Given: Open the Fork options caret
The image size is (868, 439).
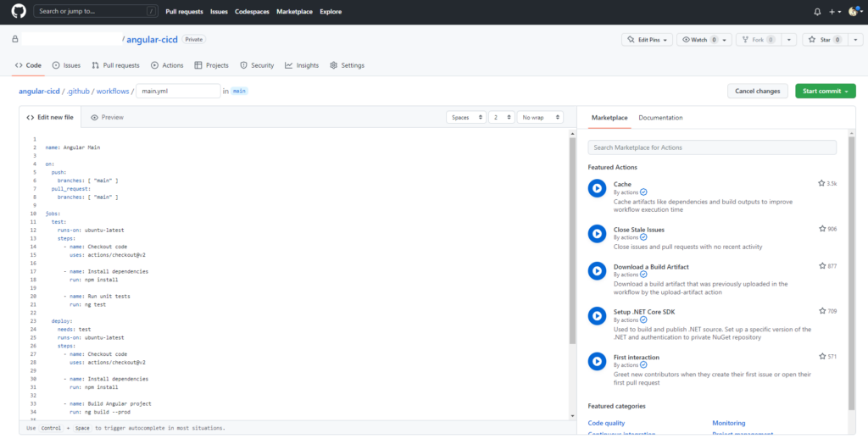Looking at the screenshot, I should (x=788, y=40).
